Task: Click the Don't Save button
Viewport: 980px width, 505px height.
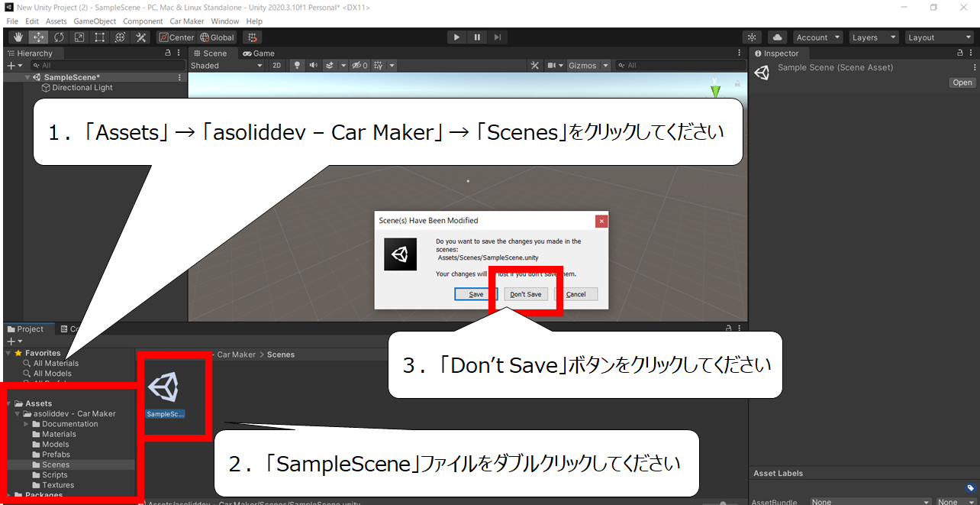Action: 526,294
